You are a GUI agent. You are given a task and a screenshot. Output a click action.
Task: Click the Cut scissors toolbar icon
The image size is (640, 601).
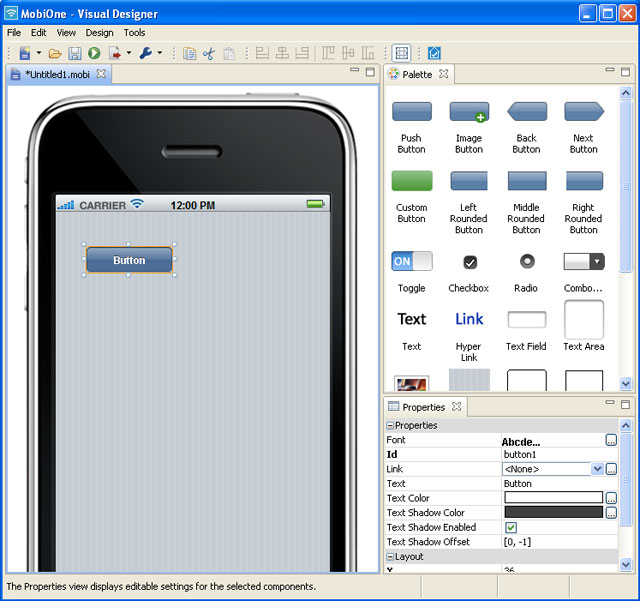[x=209, y=53]
